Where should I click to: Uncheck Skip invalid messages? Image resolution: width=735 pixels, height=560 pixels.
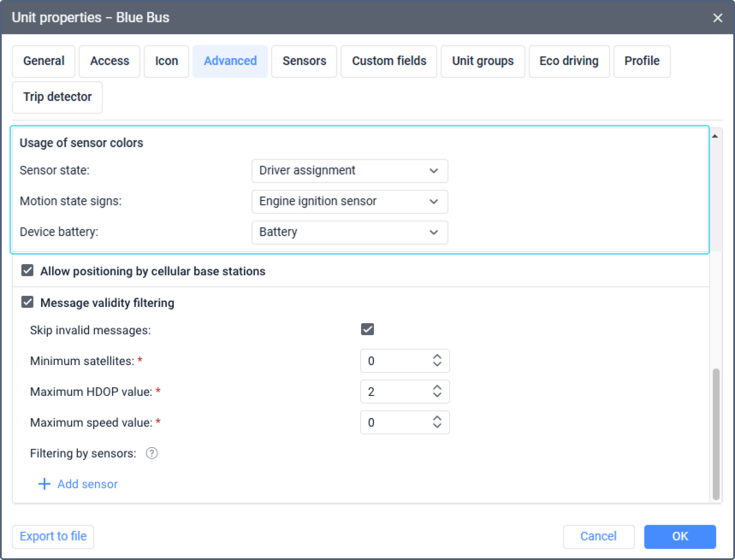(368, 330)
